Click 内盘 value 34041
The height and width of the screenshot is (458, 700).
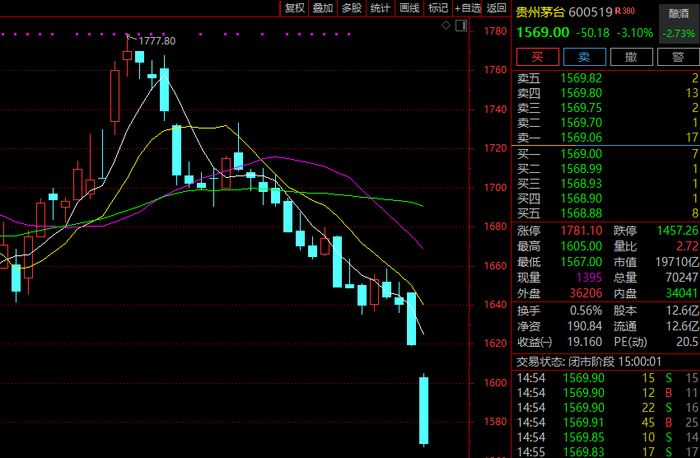point(682,293)
